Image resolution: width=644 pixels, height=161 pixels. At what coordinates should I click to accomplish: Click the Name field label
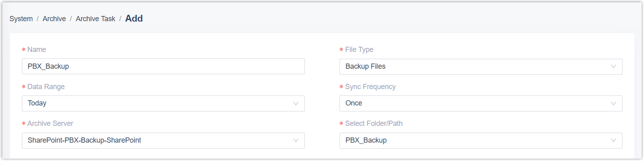click(37, 50)
